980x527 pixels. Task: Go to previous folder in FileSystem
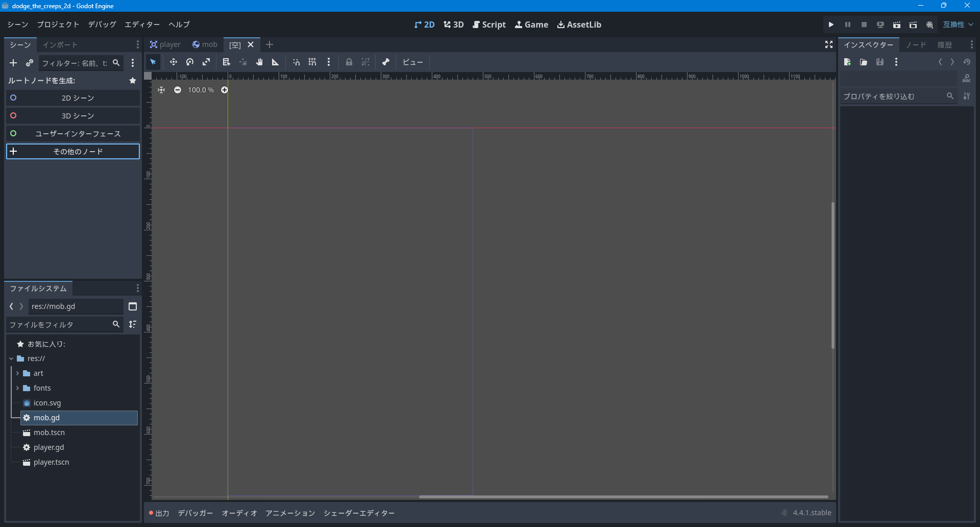tap(11, 306)
